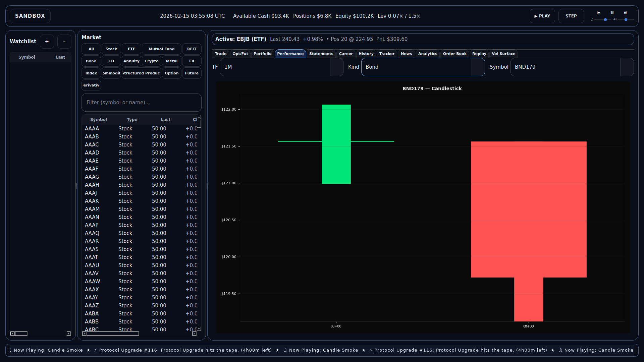Click the PLAY button
This screenshot has height=362, width=644.
click(542, 16)
